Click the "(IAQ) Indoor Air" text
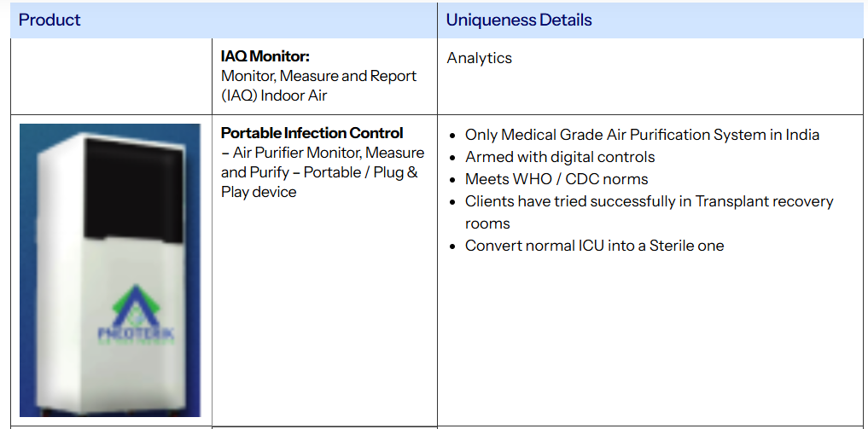 pyautogui.click(x=274, y=96)
